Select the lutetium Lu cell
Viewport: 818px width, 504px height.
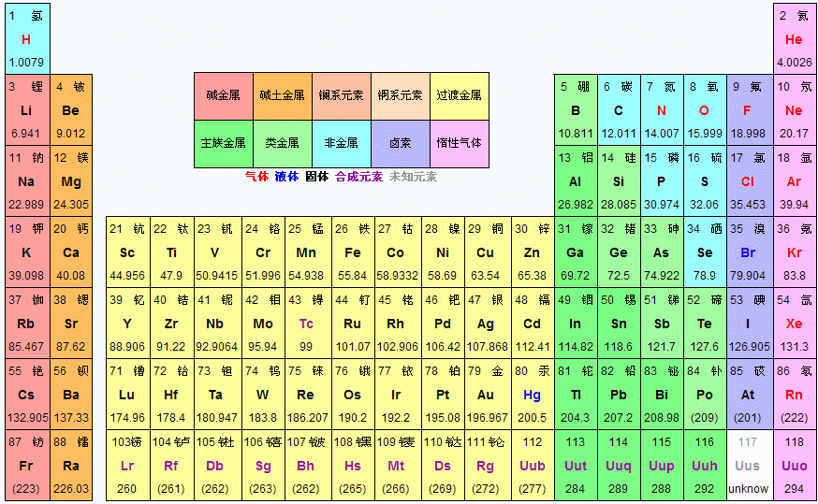click(128, 394)
